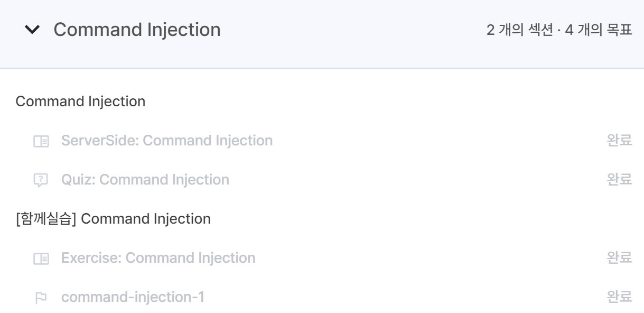
Task: Open the command-injection-1 challenge
Action: pos(133,297)
